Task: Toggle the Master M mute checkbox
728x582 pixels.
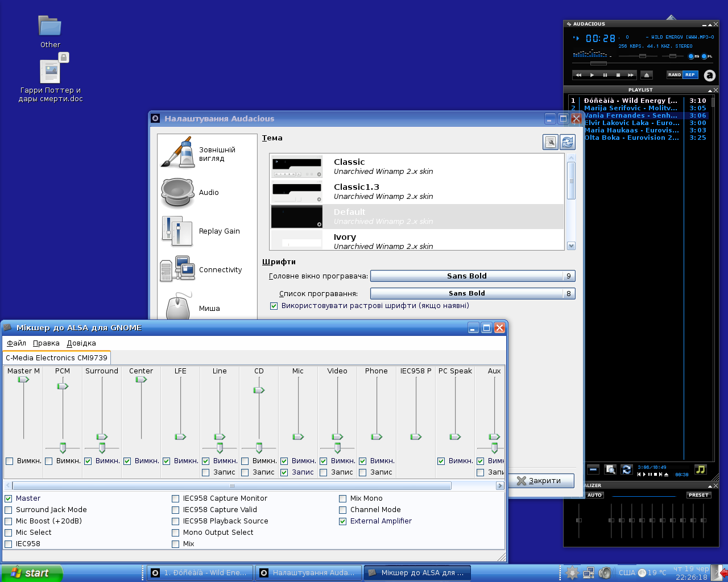Action: pyautogui.click(x=9, y=461)
